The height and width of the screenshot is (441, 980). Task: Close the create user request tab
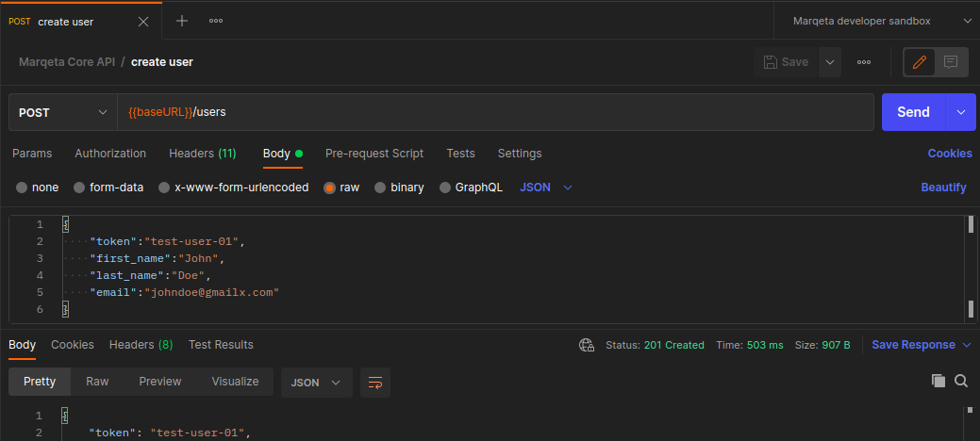pos(143,22)
